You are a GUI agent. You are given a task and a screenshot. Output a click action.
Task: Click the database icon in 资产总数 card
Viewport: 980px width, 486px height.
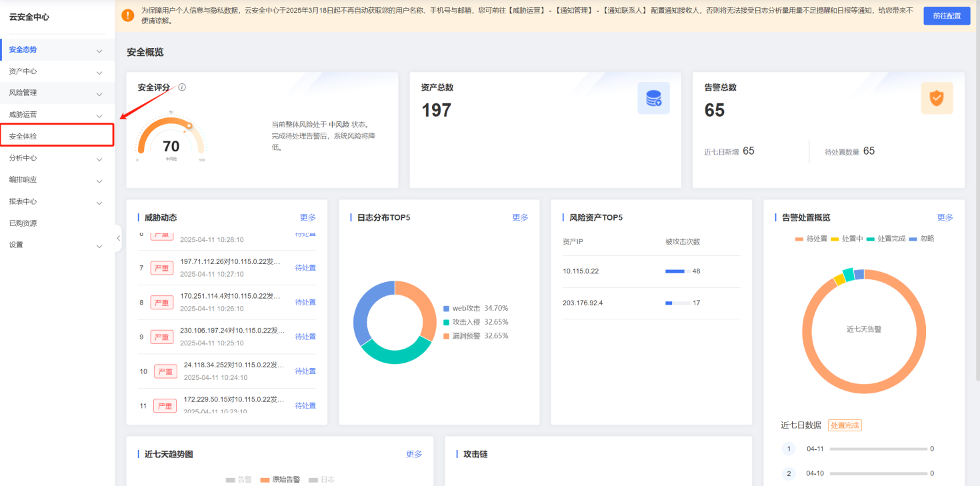pyautogui.click(x=653, y=99)
